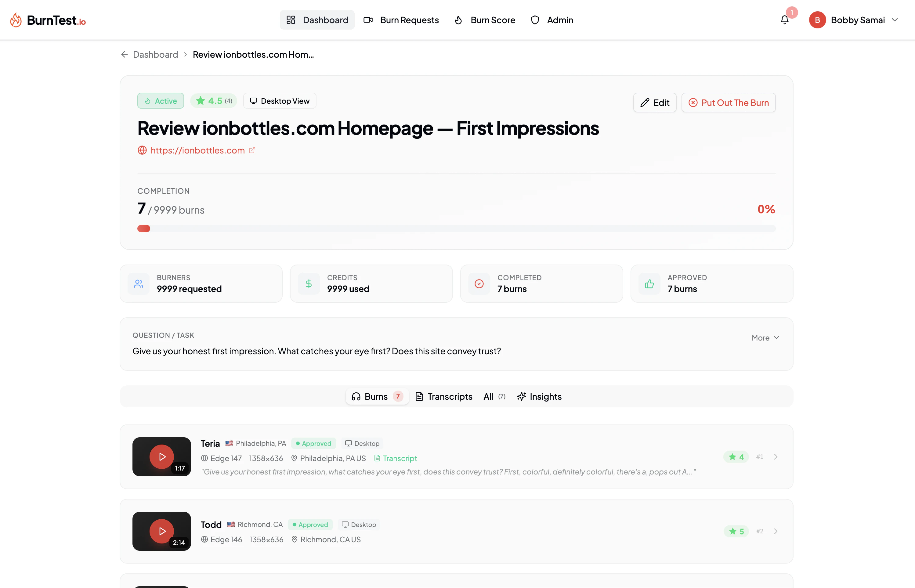Viewport: 915px width, 588px height.
Task: Click Teria's Approved status badge
Action: (313, 443)
